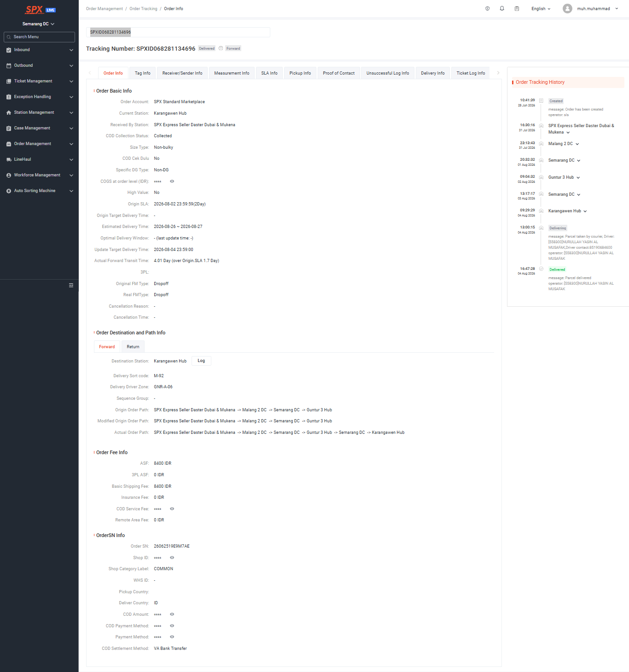Click the Delivered status badge in title

pyautogui.click(x=207, y=48)
